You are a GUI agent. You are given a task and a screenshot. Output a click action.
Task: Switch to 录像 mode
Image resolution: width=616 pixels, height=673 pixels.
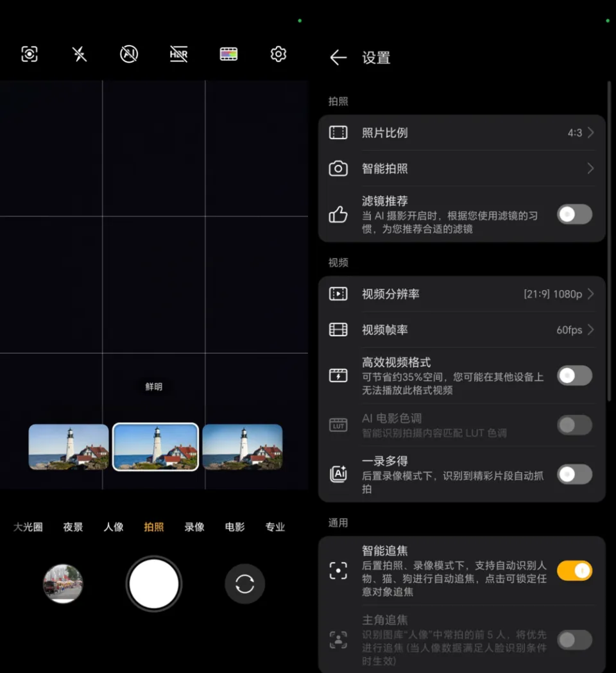(194, 527)
